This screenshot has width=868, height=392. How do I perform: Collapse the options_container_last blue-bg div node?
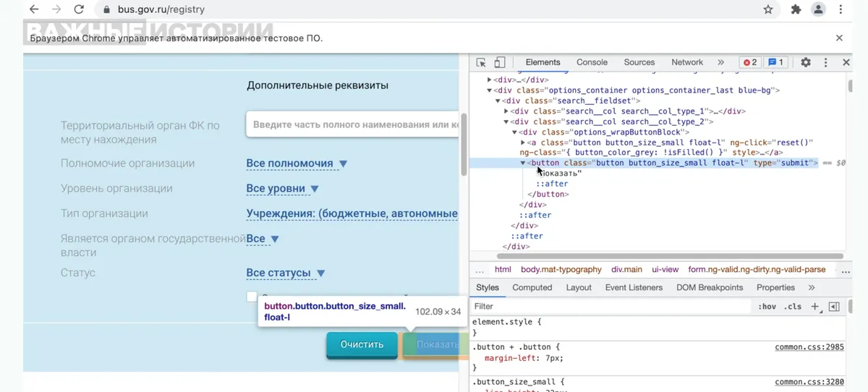[490, 90]
